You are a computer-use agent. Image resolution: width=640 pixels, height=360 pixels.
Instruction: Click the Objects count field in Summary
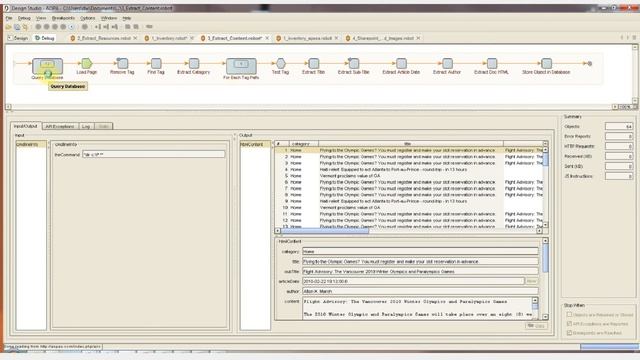tap(619, 127)
